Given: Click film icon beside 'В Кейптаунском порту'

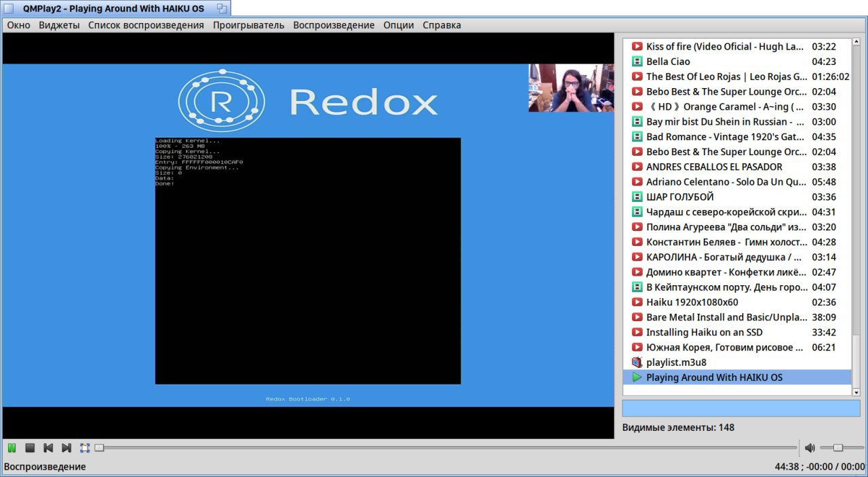Looking at the screenshot, I should tap(637, 287).
